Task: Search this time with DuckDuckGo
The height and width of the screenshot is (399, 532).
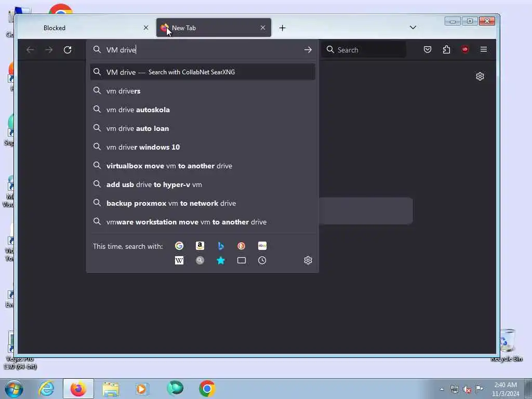Action: point(241,246)
